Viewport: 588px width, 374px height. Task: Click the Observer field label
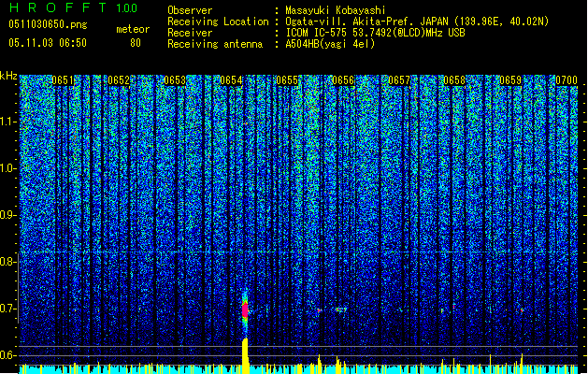(x=190, y=10)
